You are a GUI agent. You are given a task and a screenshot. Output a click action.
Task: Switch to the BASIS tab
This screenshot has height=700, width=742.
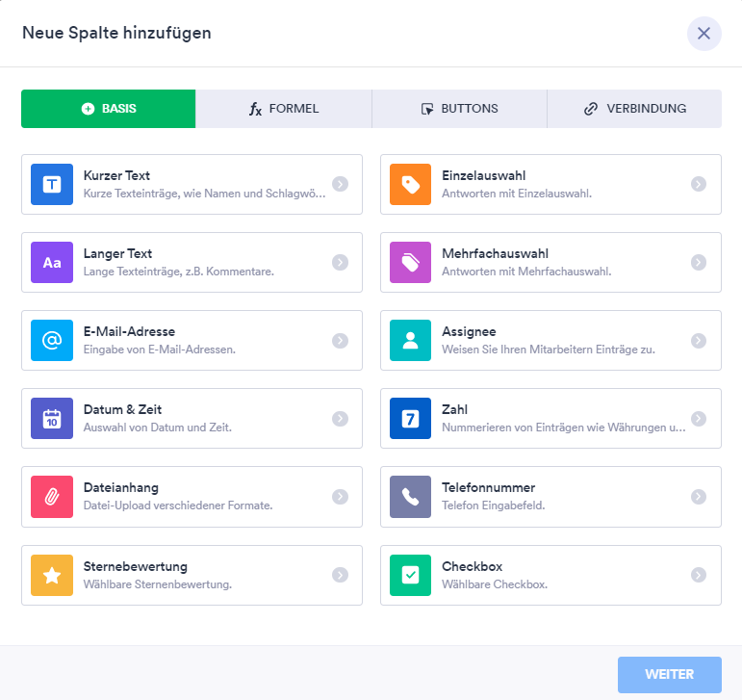click(109, 109)
